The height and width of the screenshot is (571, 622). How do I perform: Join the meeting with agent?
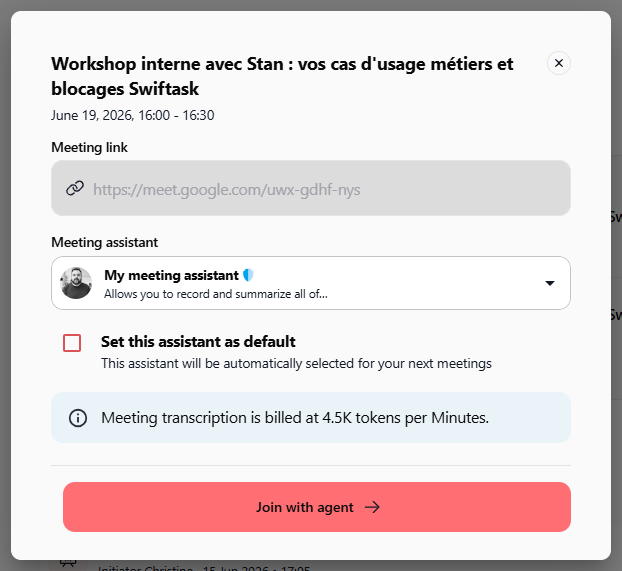pyautogui.click(x=317, y=507)
